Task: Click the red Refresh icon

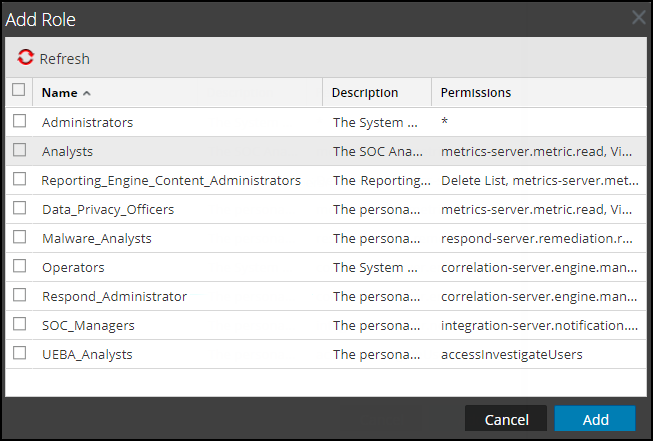Action: [x=26, y=59]
